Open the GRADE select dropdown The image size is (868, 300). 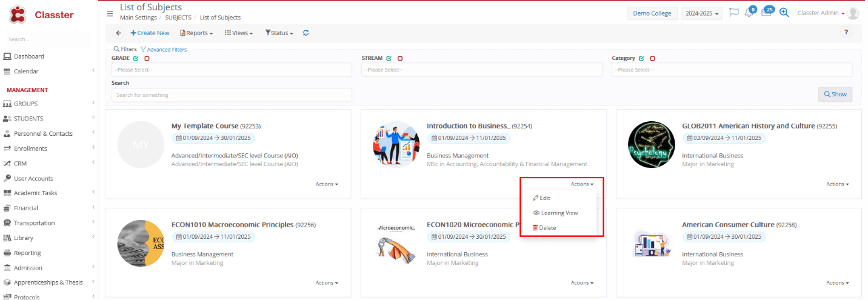pos(232,70)
